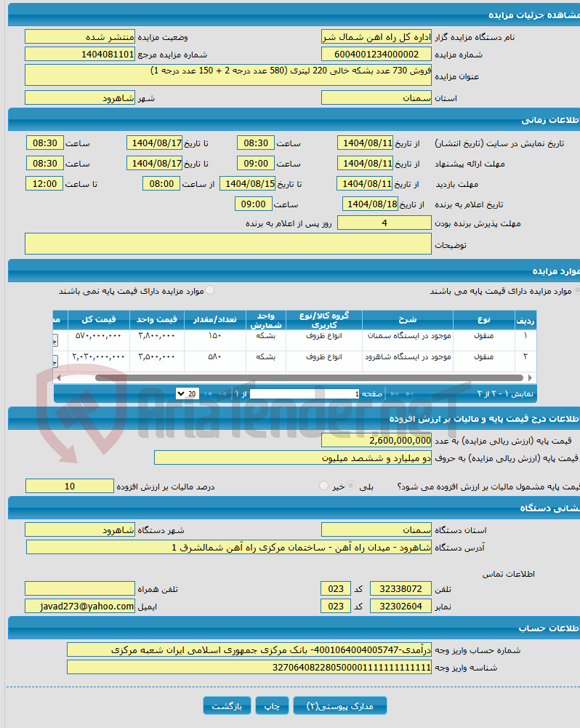Click VAT percent field showing 10
The image size is (580, 728).
click(70, 486)
